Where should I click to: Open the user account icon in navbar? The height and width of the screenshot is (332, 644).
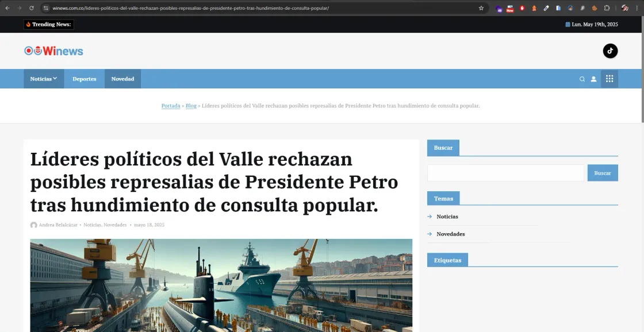593,79
